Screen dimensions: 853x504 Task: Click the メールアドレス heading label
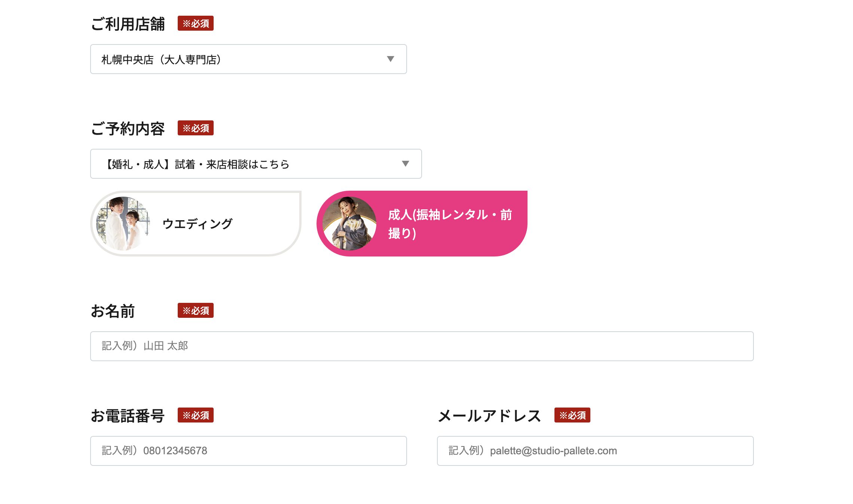point(489,416)
